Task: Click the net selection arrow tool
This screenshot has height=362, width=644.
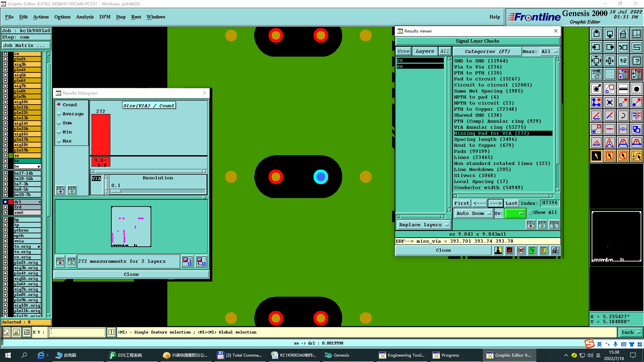Action: tap(636, 156)
